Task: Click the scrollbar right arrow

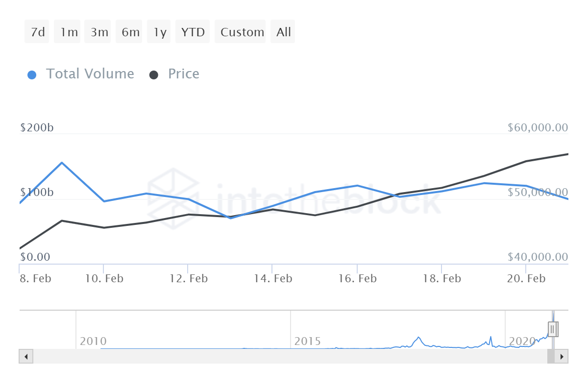Action: click(x=562, y=356)
